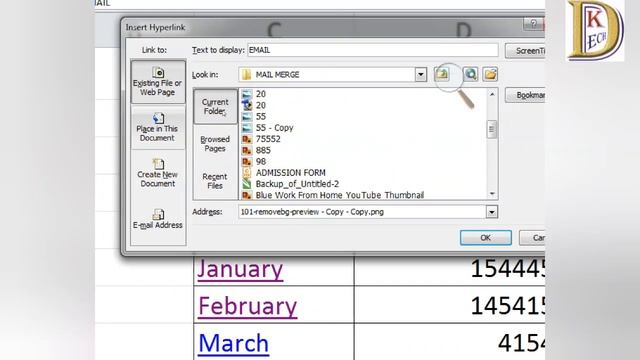Select the ADMISSION FORM file icon
The image size is (640, 360).
247,173
